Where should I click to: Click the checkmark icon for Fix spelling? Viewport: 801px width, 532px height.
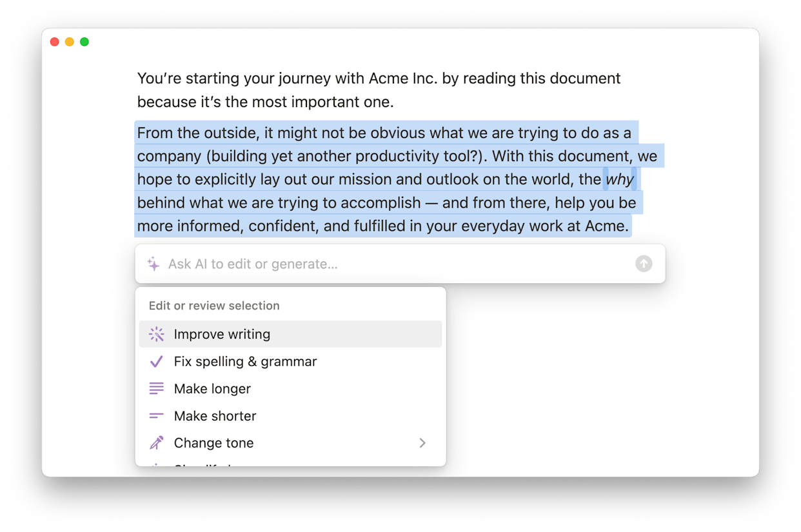(156, 362)
